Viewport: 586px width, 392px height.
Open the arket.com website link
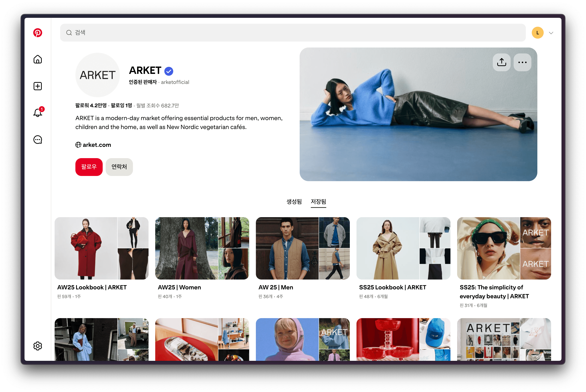[97, 145]
